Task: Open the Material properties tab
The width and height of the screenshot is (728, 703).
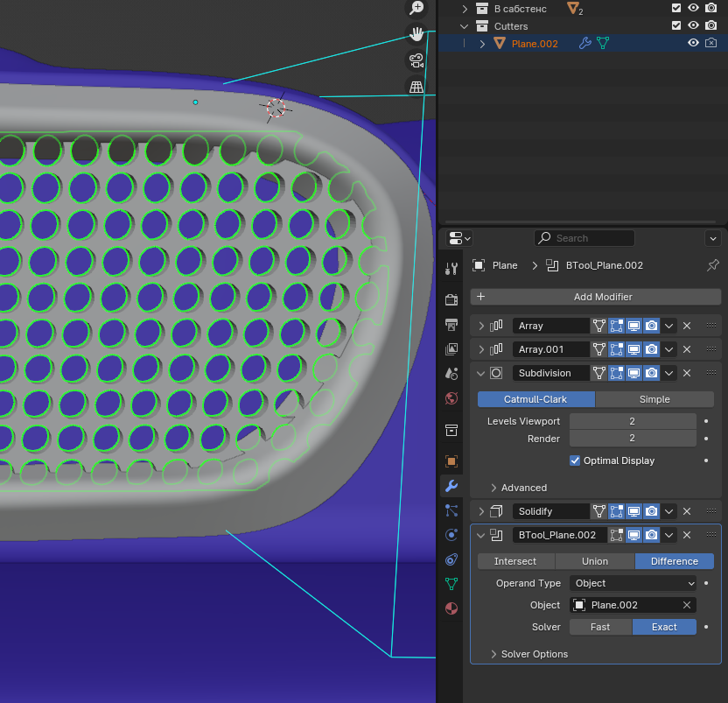Action: click(x=451, y=608)
